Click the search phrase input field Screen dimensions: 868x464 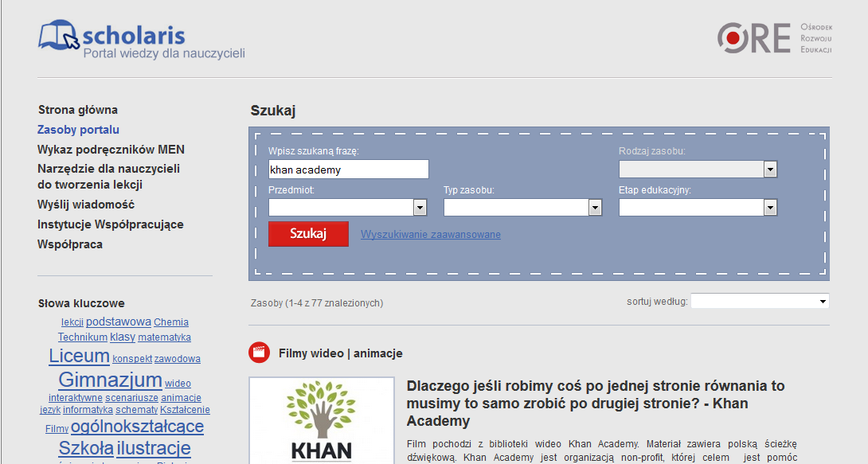(x=348, y=170)
